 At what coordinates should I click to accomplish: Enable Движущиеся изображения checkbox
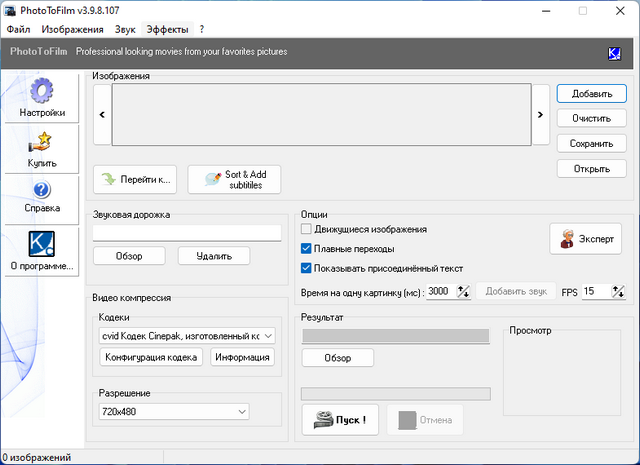pos(307,230)
